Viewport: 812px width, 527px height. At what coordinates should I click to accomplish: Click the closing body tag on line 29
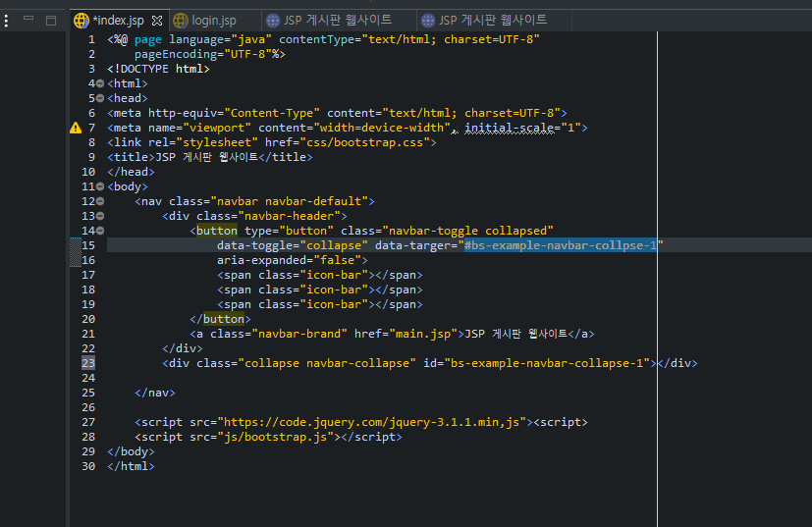(x=131, y=451)
